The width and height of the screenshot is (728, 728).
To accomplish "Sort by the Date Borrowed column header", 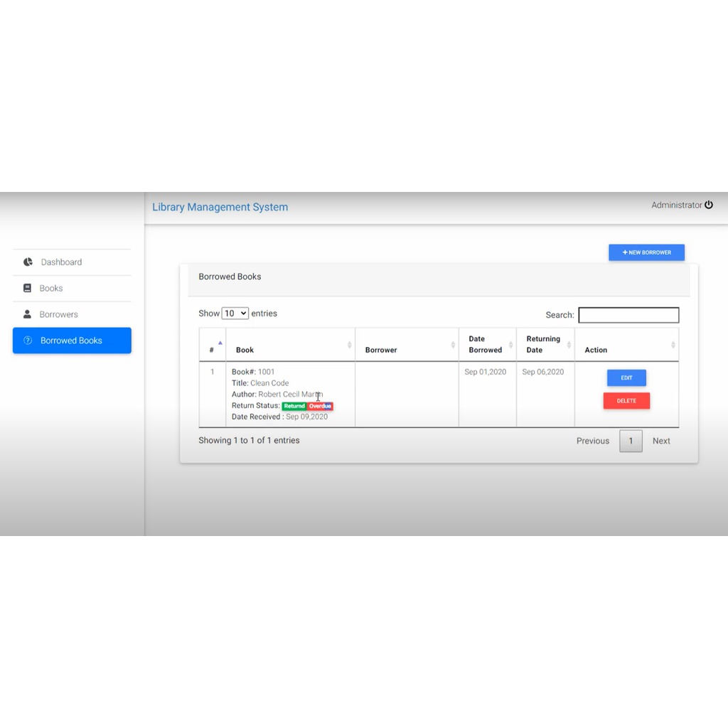I will point(486,345).
